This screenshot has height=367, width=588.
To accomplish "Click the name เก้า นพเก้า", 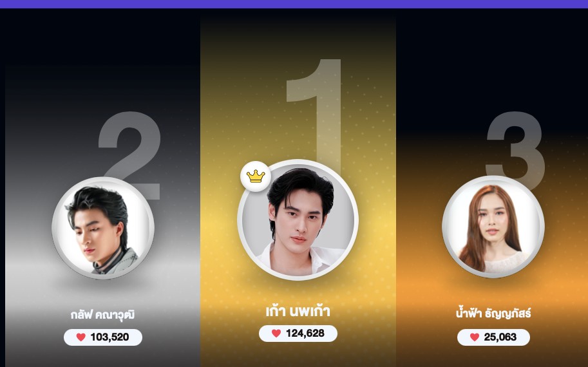I will click(x=298, y=311).
